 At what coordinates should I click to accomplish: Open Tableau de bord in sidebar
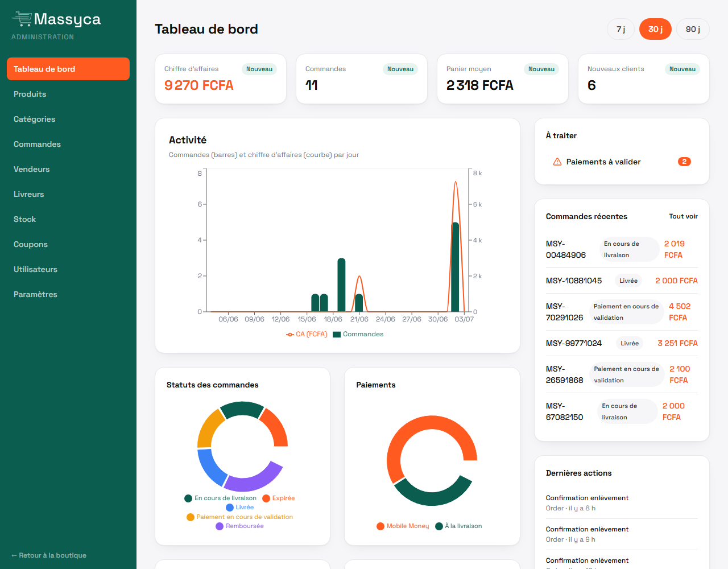point(68,69)
